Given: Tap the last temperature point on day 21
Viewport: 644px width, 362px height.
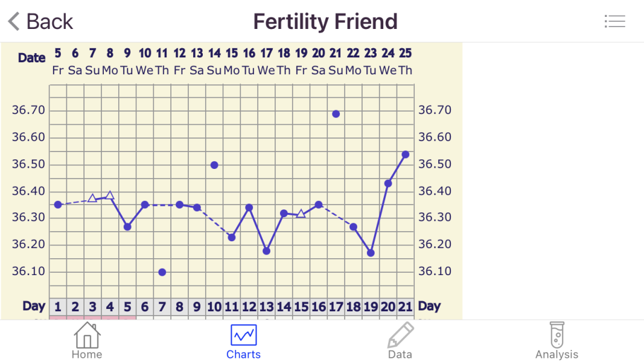Looking at the screenshot, I should [406, 154].
